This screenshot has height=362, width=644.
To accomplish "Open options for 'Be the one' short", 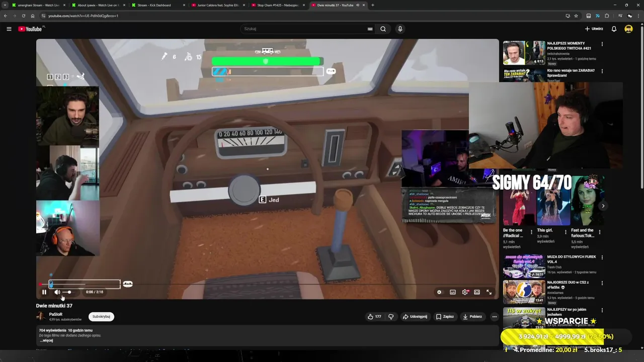I will tap(531, 232).
